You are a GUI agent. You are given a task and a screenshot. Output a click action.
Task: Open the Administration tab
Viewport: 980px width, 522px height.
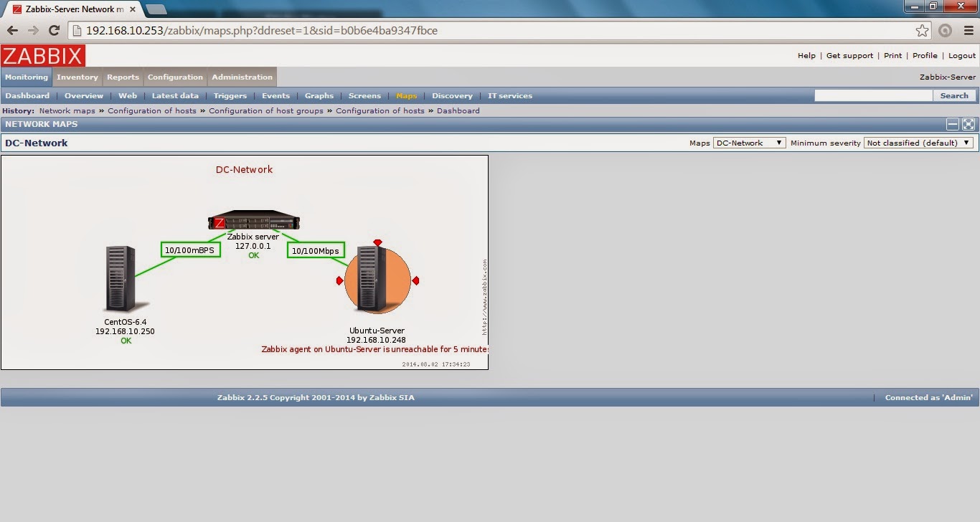pyautogui.click(x=242, y=77)
